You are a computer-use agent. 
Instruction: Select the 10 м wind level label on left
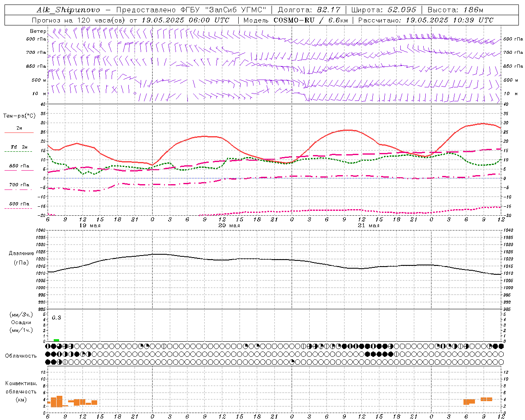[39, 94]
